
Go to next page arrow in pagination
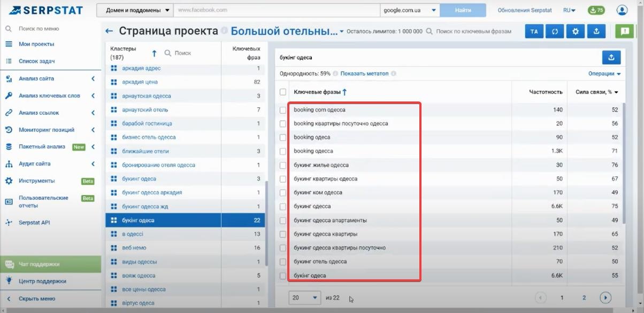coord(605,298)
